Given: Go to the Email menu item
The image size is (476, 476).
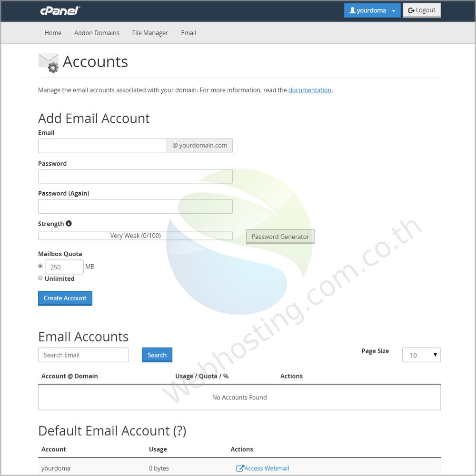Looking at the screenshot, I should pyautogui.click(x=188, y=33).
